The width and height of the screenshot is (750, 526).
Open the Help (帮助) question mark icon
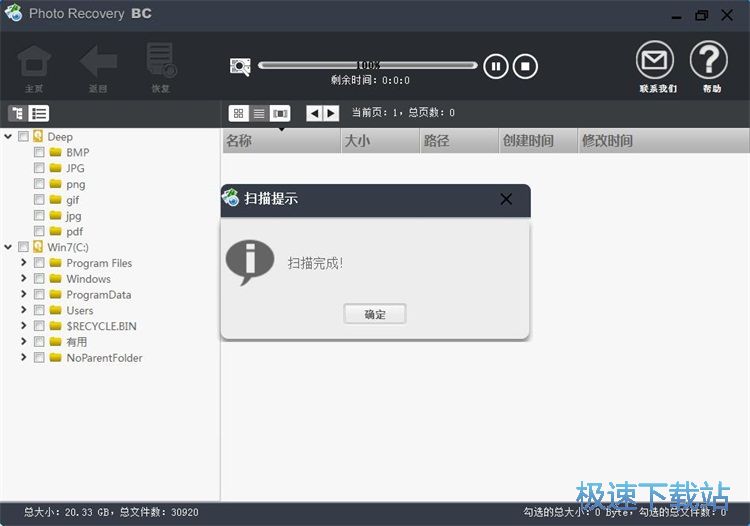(709, 60)
